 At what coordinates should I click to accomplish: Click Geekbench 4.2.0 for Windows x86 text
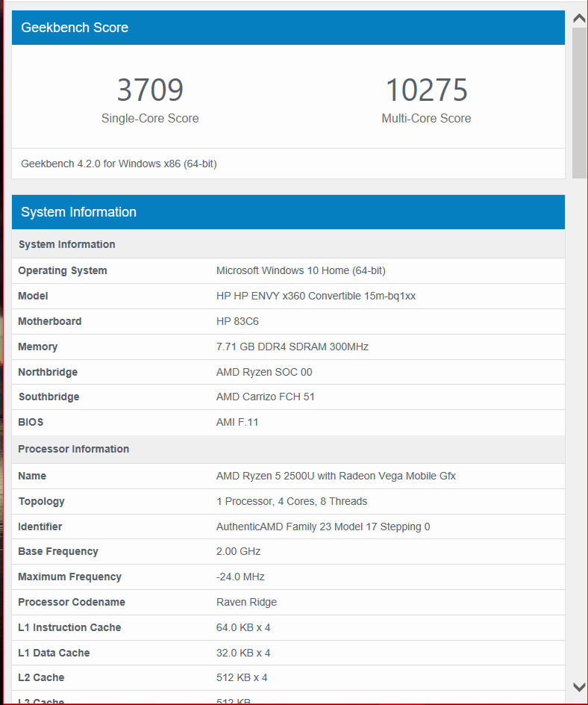pos(119,164)
